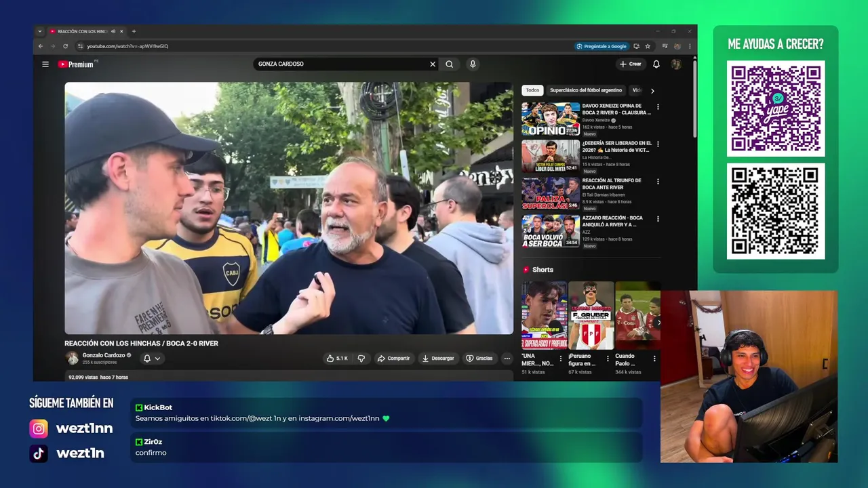Go back with the browser back arrow

(x=40, y=46)
